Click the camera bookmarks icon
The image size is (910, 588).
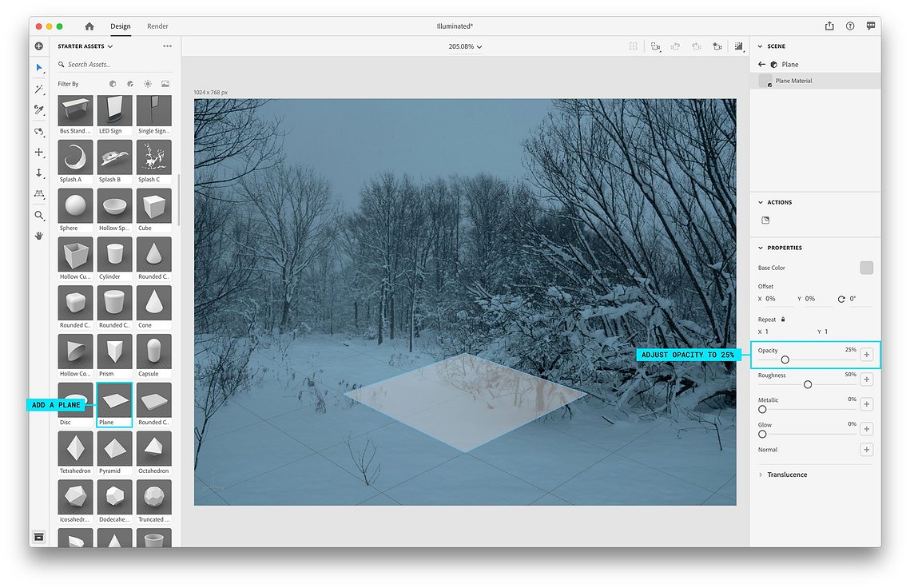(717, 46)
